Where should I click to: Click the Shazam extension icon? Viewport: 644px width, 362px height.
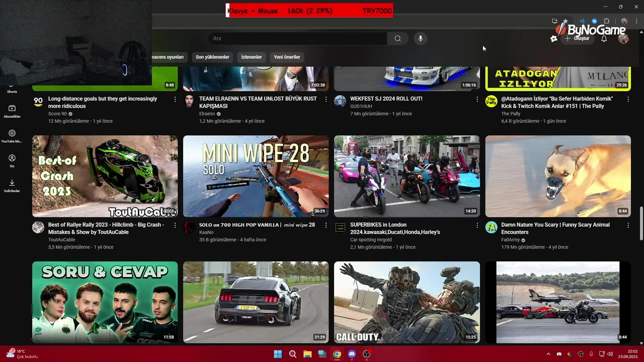594,21
